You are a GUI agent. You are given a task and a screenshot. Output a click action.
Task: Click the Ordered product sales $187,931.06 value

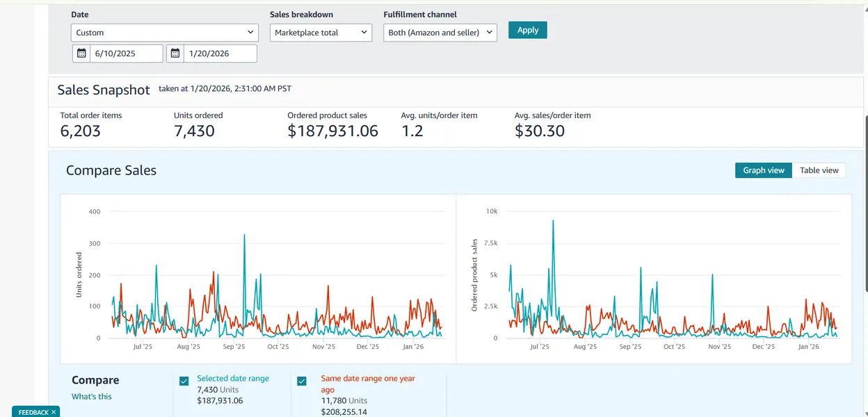click(333, 131)
